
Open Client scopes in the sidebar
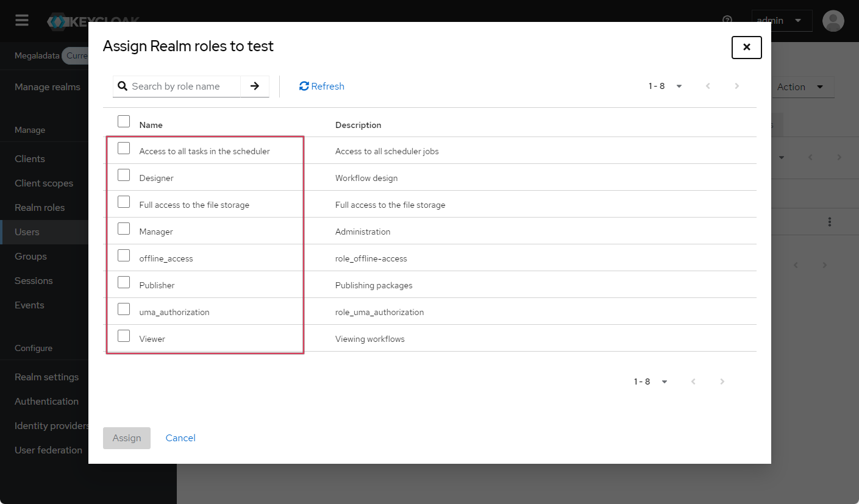pos(44,183)
